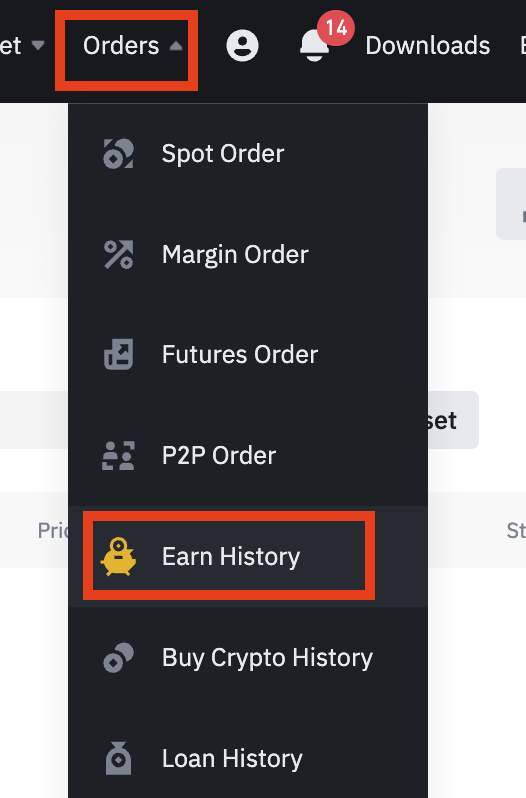Click the Futures Order chart icon
Viewport: 526px width, 798px height.
119,354
